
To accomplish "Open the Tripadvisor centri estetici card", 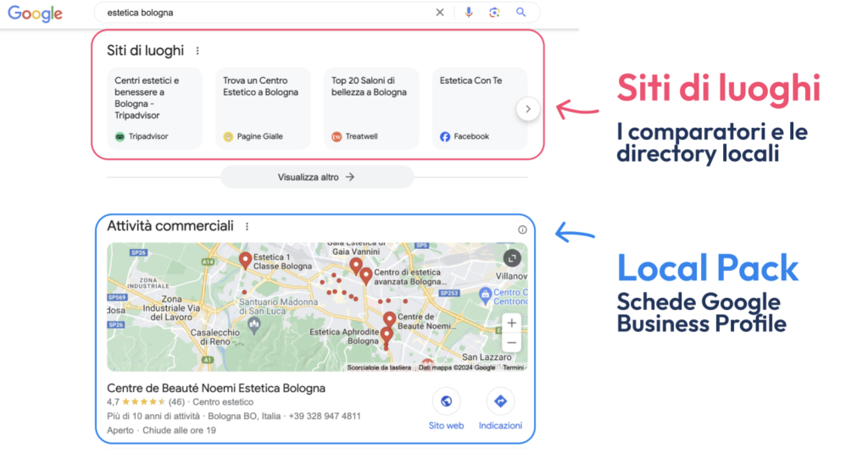I will [154, 108].
